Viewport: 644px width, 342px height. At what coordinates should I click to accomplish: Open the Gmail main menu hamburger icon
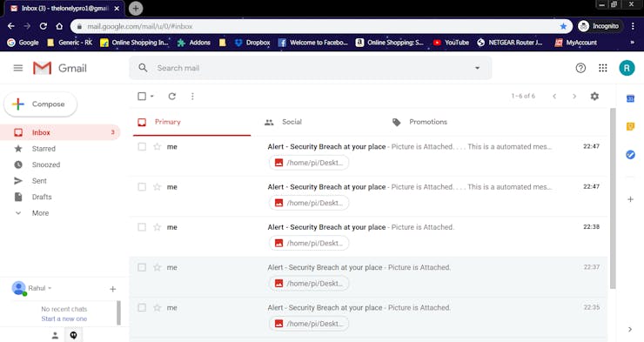[x=18, y=68]
